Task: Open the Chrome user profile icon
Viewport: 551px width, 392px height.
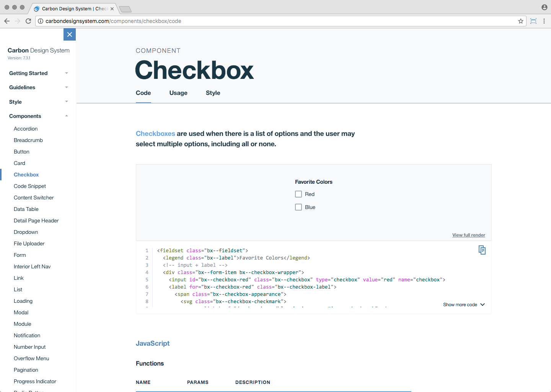Action: pos(544,7)
